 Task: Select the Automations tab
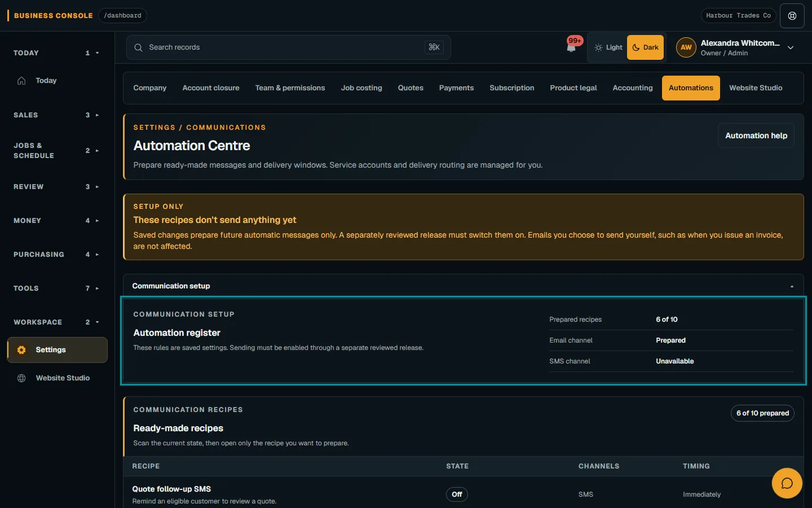(x=691, y=88)
